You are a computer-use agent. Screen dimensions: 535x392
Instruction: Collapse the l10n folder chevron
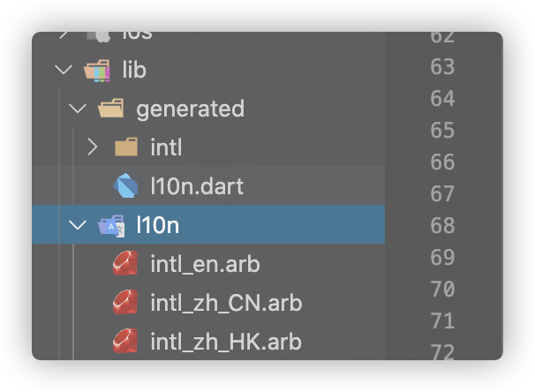coord(78,225)
